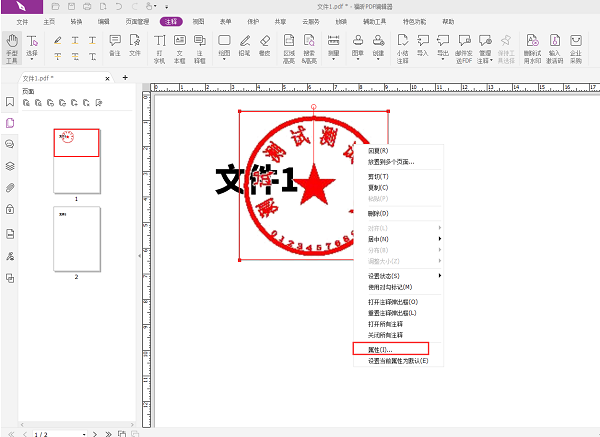600x437 pixels.
Task: Select the Eraser (擦除) tool
Action: 265,46
